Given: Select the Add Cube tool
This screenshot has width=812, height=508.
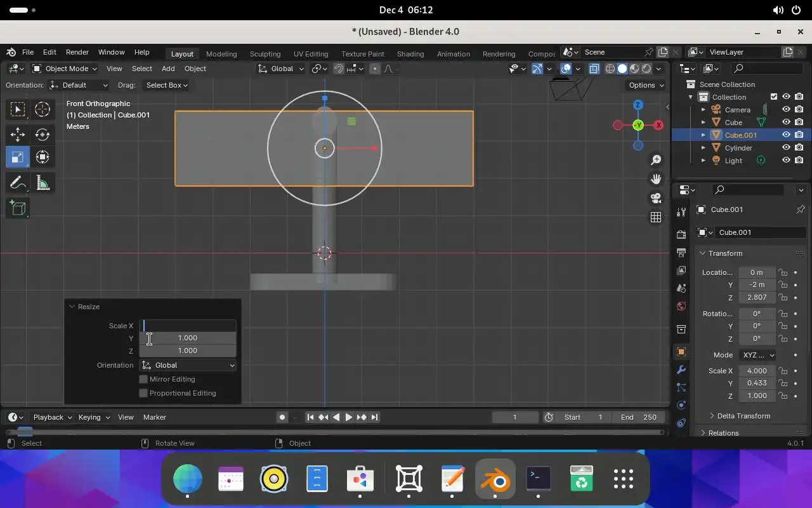Looking at the screenshot, I should (x=18, y=208).
